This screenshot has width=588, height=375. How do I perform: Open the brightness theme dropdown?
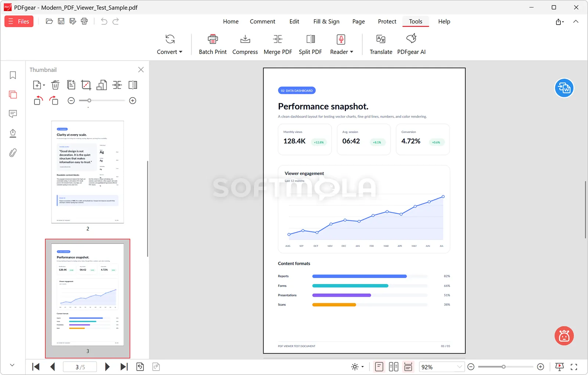358,367
